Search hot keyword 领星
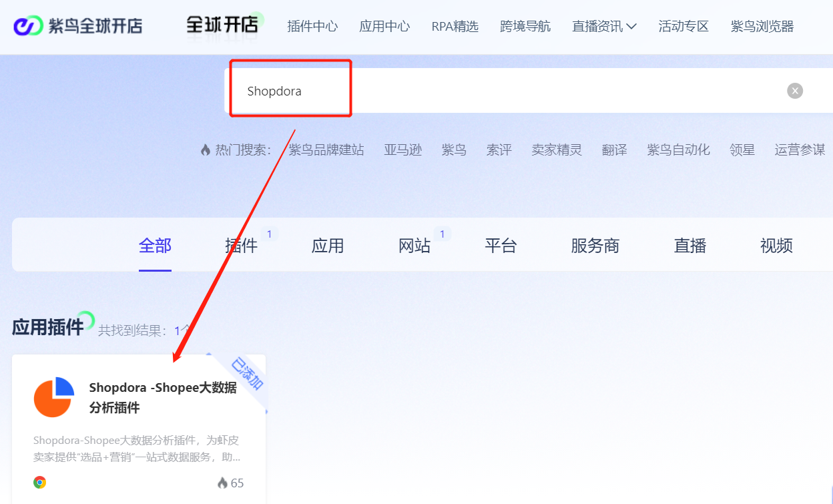 pyautogui.click(x=742, y=150)
